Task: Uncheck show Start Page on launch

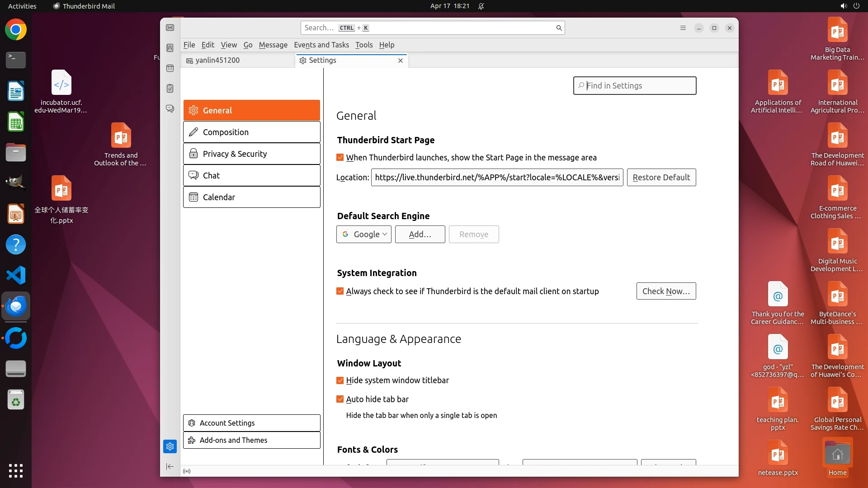Action: pyautogui.click(x=340, y=157)
